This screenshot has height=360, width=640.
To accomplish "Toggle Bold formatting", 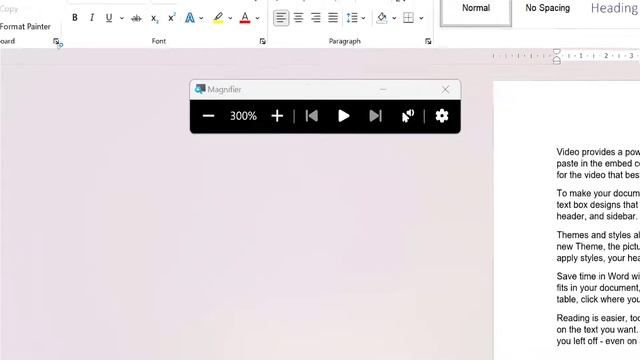I will coord(75,18).
